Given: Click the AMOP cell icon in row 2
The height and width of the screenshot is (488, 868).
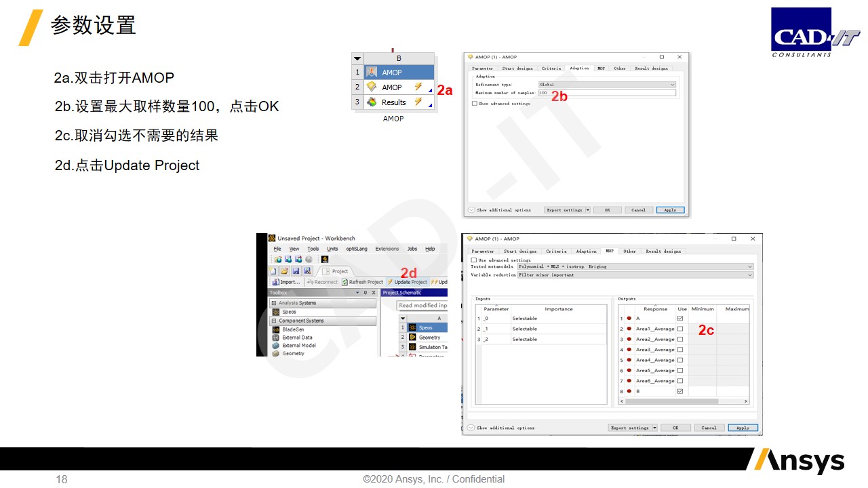Looking at the screenshot, I should [372, 87].
